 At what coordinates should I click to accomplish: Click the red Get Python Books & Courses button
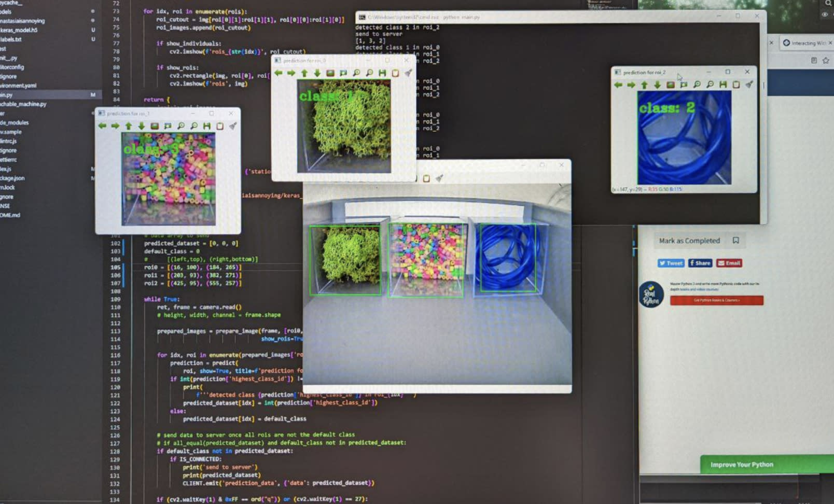[x=716, y=300]
